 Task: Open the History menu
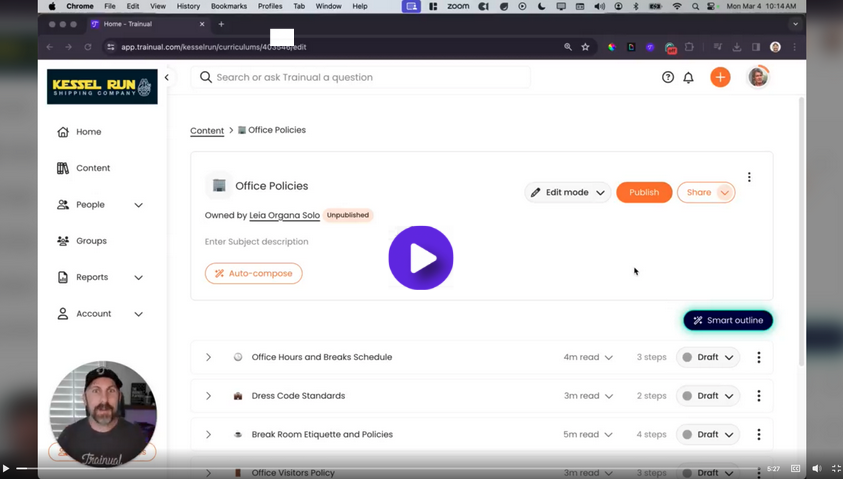(x=188, y=6)
